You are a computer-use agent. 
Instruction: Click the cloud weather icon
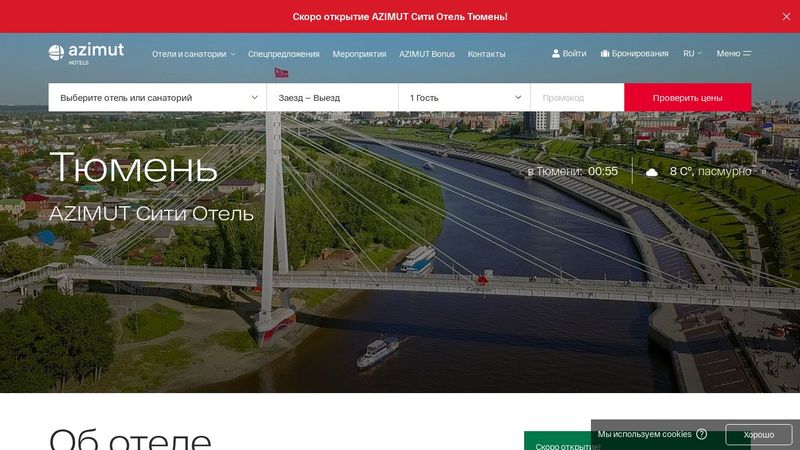652,172
